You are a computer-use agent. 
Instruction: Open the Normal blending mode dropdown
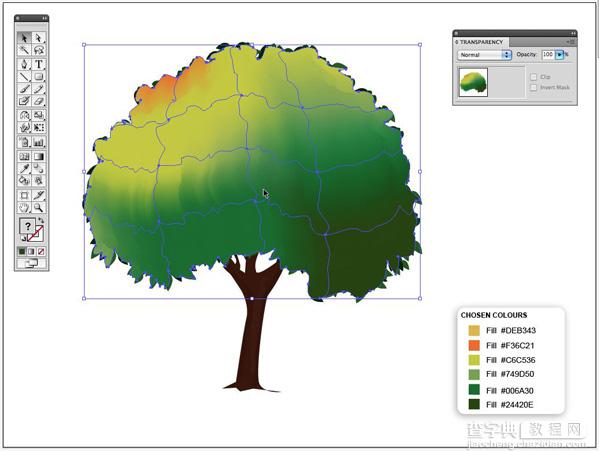(484, 55)
